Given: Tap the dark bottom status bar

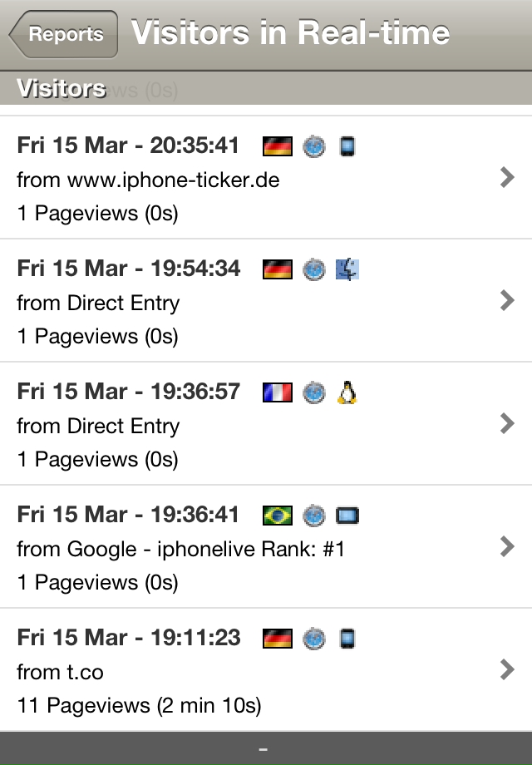Looking at the screenshot, I should [266, 748].
